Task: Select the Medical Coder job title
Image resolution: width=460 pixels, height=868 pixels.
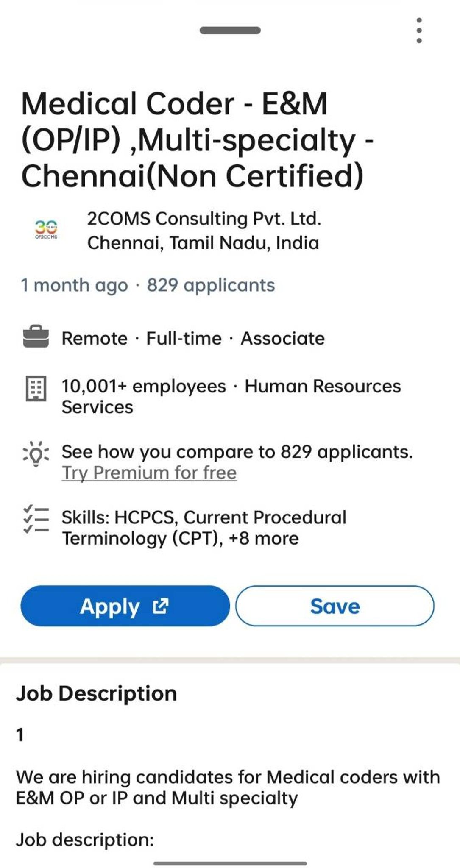Action: tap(198, 140)
